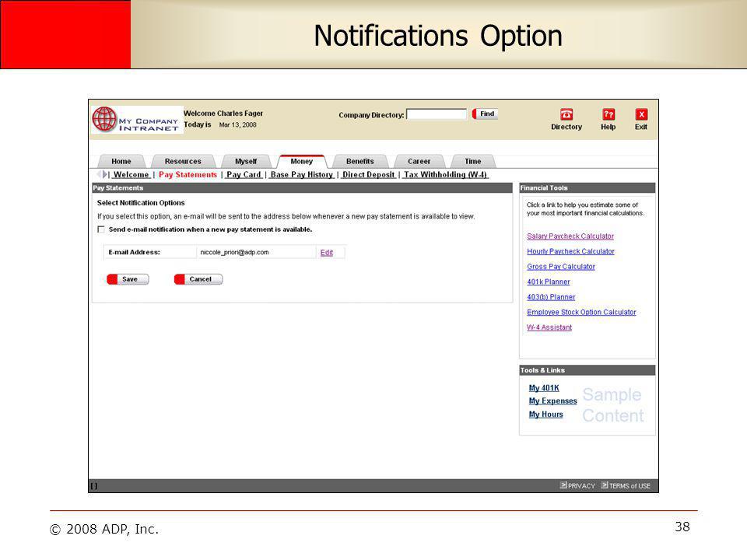Open the My 401K link
The width and height of the screenshot is (747, 560).
point(544,388)
